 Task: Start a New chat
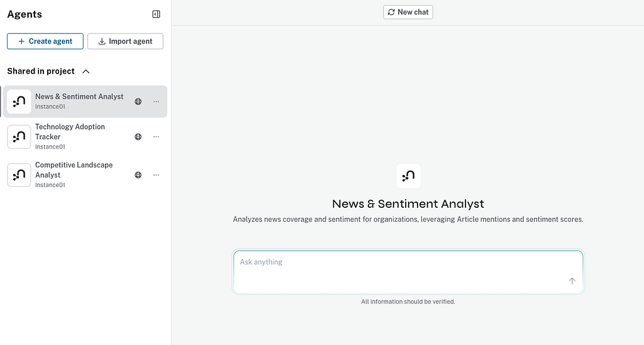pyautogui.click(x=408, y=13)
